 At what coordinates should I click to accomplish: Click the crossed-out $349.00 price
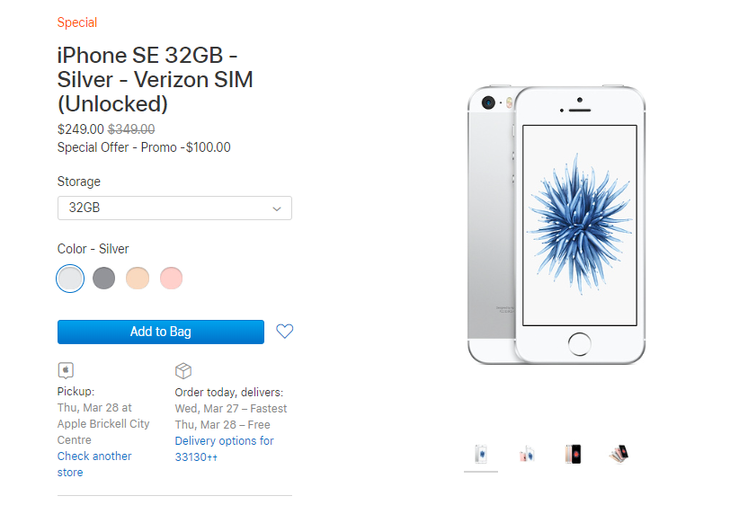(131, 129)
